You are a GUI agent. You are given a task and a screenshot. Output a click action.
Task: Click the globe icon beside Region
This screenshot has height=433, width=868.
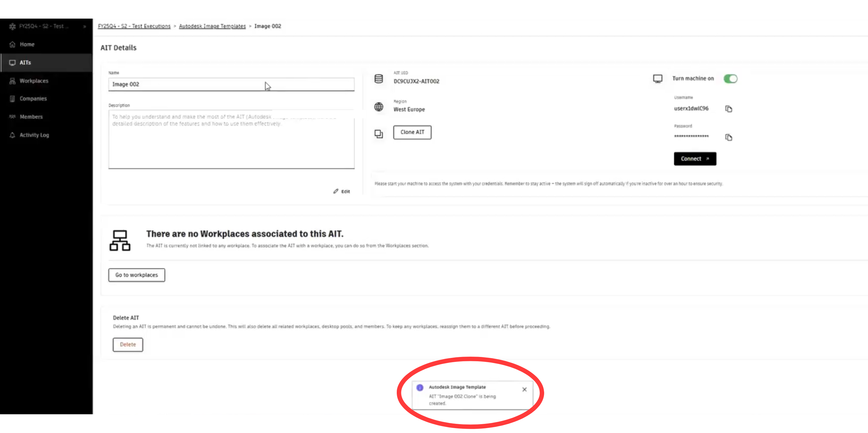[378, 107]
